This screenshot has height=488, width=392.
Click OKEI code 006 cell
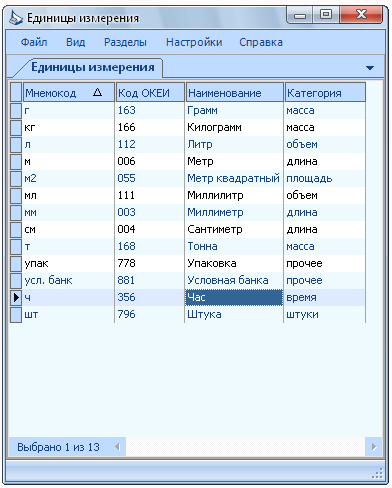[x=149, y=161]
